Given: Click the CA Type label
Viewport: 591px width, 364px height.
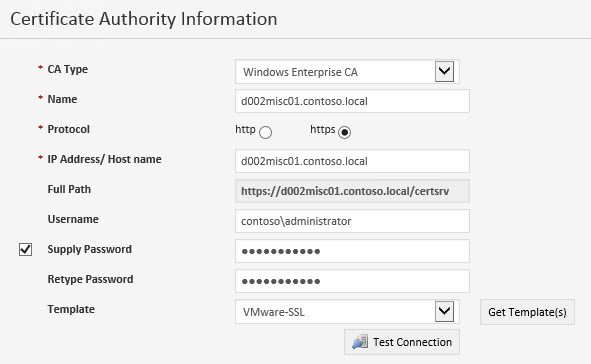Looking at the screenshot, I should tap(67, 69).
